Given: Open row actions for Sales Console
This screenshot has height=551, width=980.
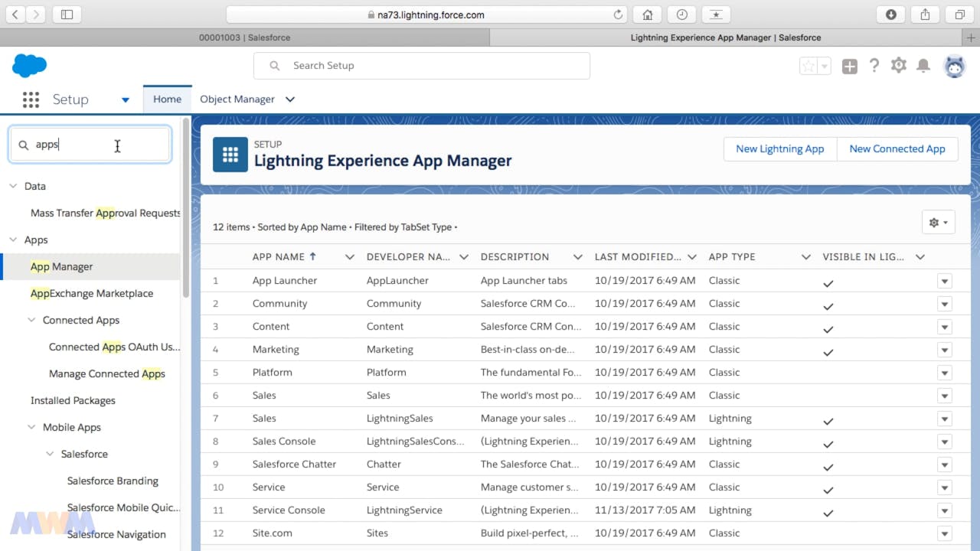Looking at the screenshot, I should [x=945, y=442].
